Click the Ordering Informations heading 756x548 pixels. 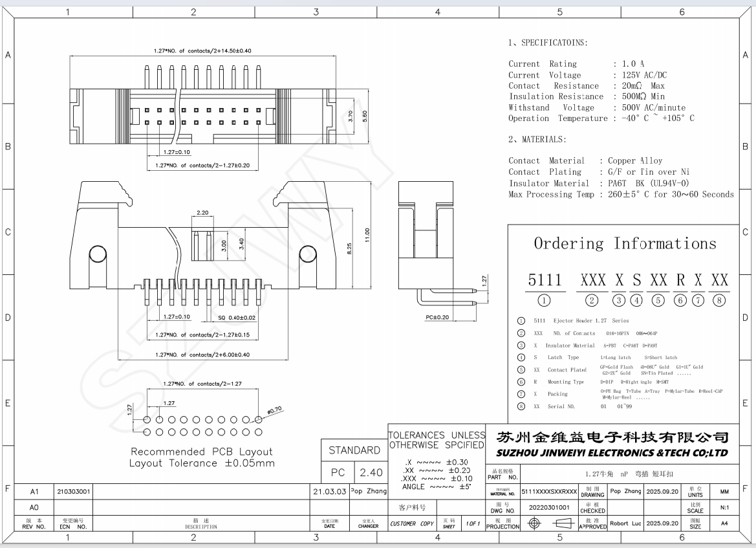click(625, 243)
